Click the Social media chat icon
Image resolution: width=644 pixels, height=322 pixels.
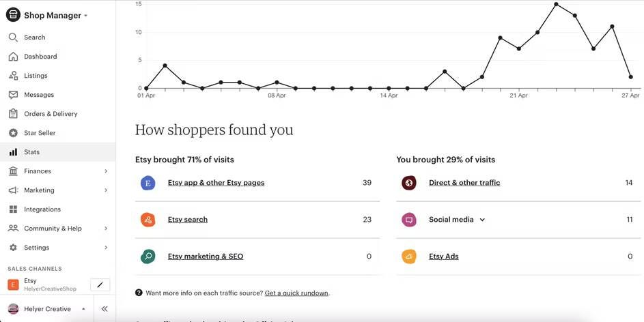pyautogui.click(x=409, y=220)
